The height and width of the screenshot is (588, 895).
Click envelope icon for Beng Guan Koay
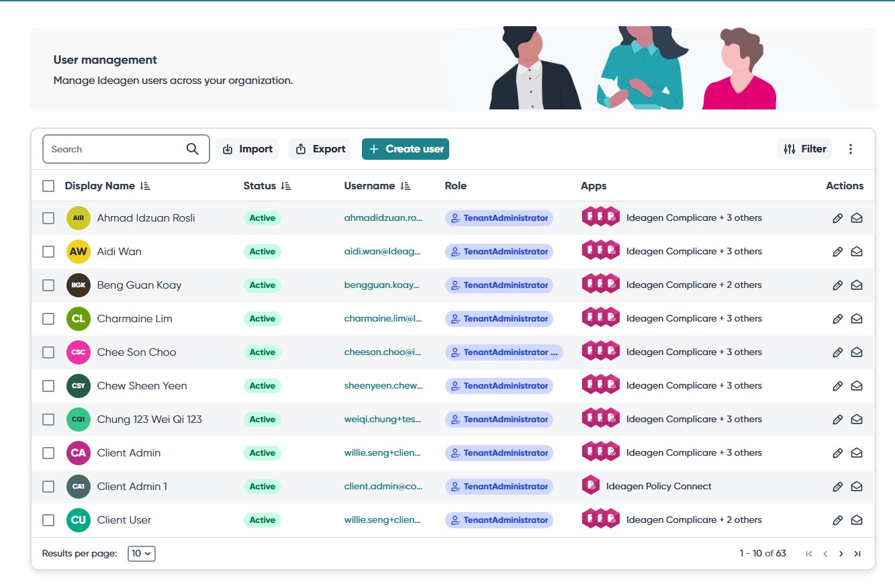pyautogui.click(x=857, y=285)
